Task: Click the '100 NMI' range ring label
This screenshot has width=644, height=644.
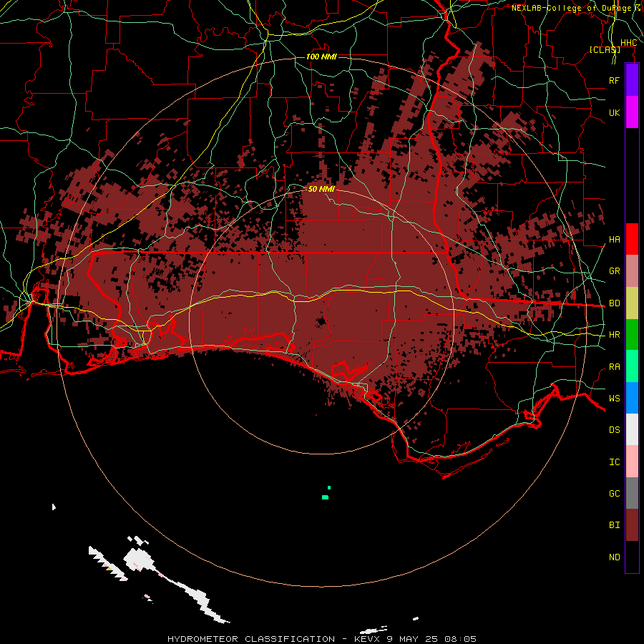Action: (321, 57)
